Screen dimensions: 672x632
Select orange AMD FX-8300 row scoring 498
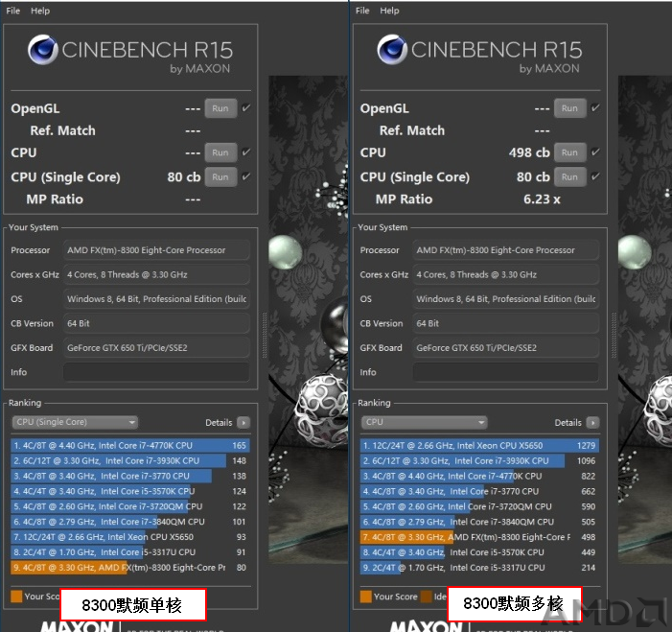(479, 537)
